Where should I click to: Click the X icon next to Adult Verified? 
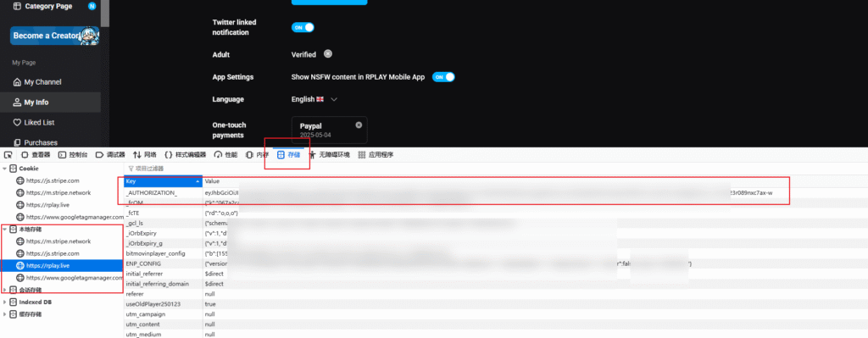(328, 54)
